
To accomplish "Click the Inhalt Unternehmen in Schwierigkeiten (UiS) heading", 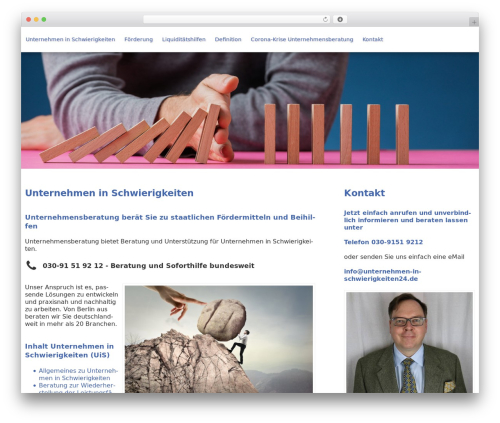I will point(69,351).
